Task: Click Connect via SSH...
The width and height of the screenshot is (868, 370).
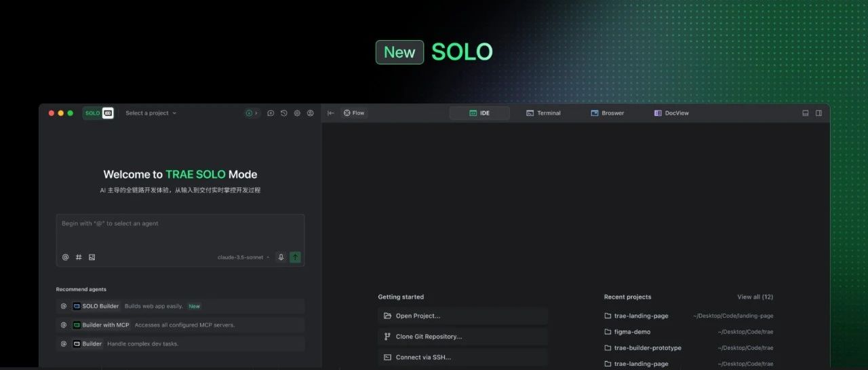Action: pyautogui.click(x=462, y=357)
